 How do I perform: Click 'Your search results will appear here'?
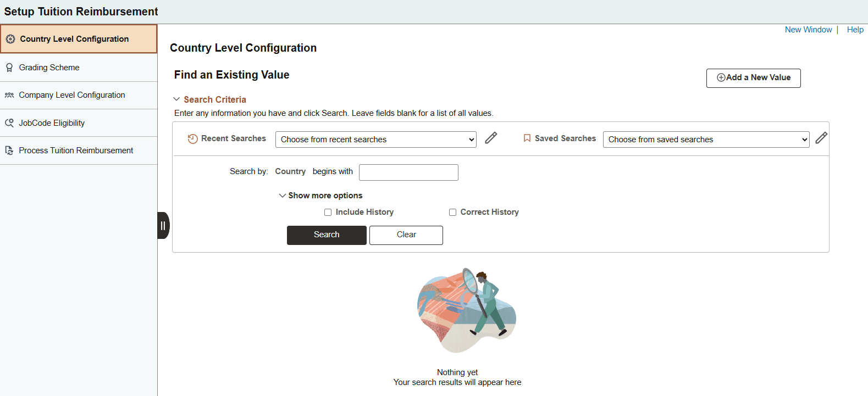point(457,382)
